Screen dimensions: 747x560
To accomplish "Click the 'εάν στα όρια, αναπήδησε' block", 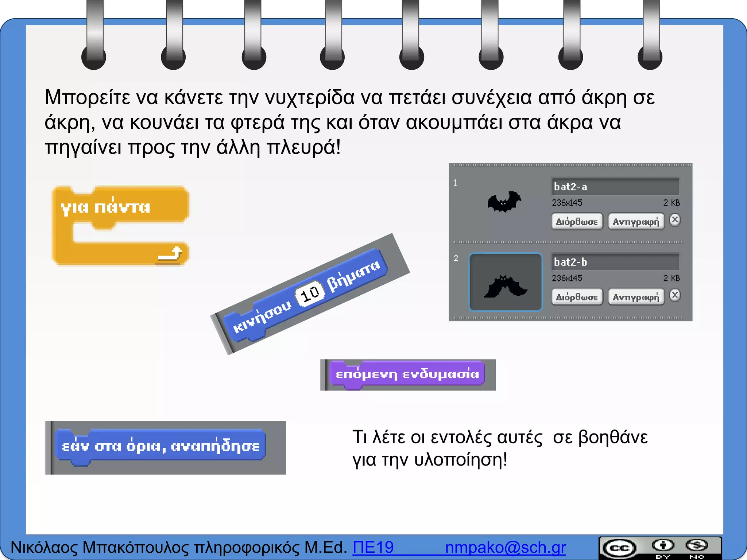I will pos(160,447).
